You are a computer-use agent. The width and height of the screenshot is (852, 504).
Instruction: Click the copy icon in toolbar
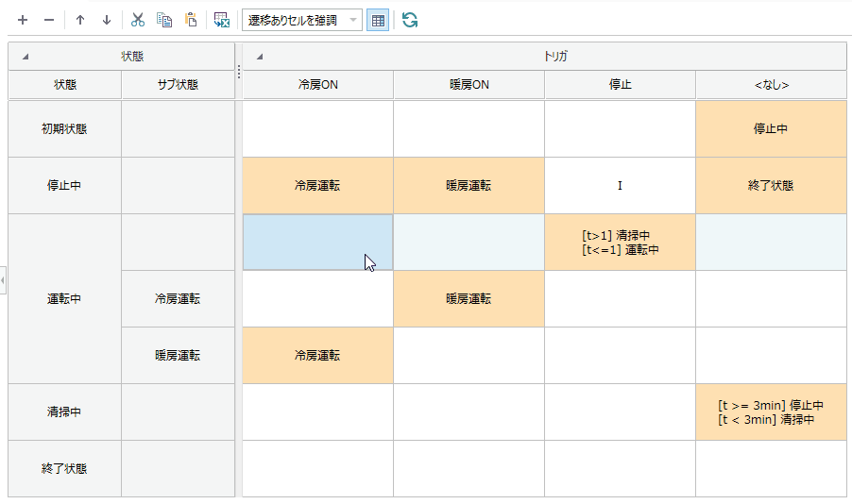164,20
